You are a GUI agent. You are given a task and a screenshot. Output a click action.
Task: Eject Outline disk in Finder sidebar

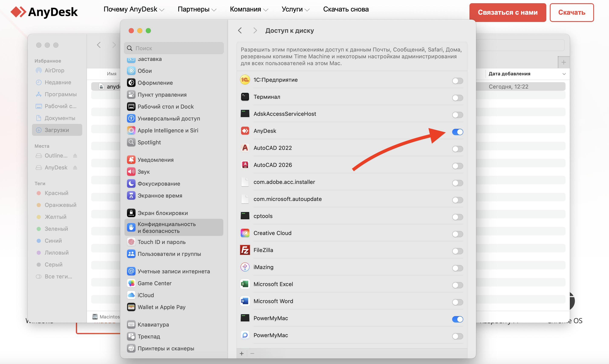(x=75, y=156)
